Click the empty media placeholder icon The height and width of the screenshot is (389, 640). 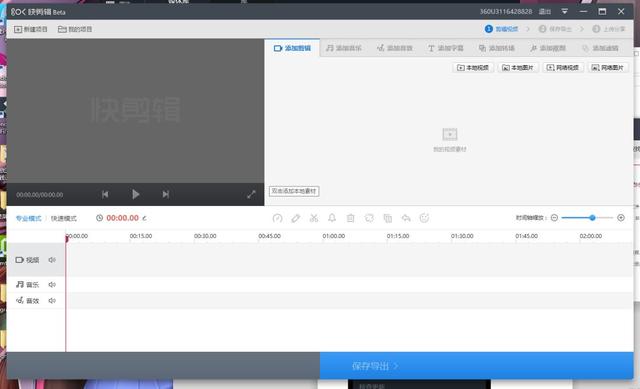[449, 134]
